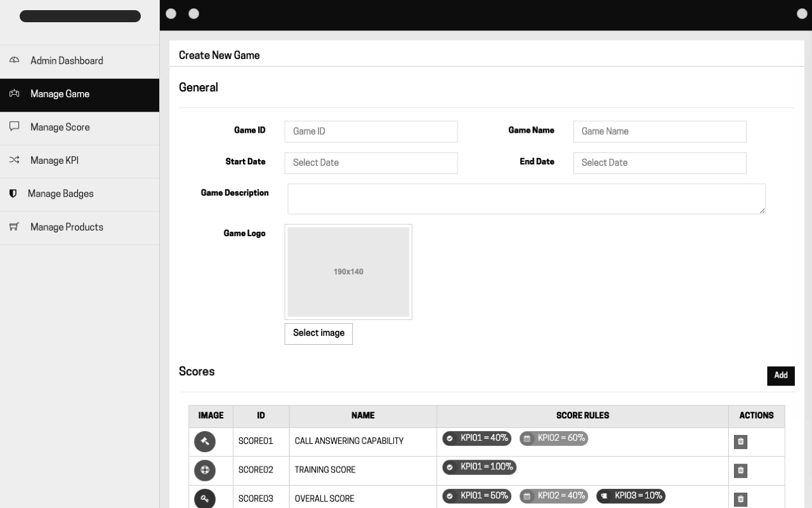Image resolution: width=812 pixels, height=508 pixels.
Task: Click into the Game Name text field
Action: click(x=659, y=131)
